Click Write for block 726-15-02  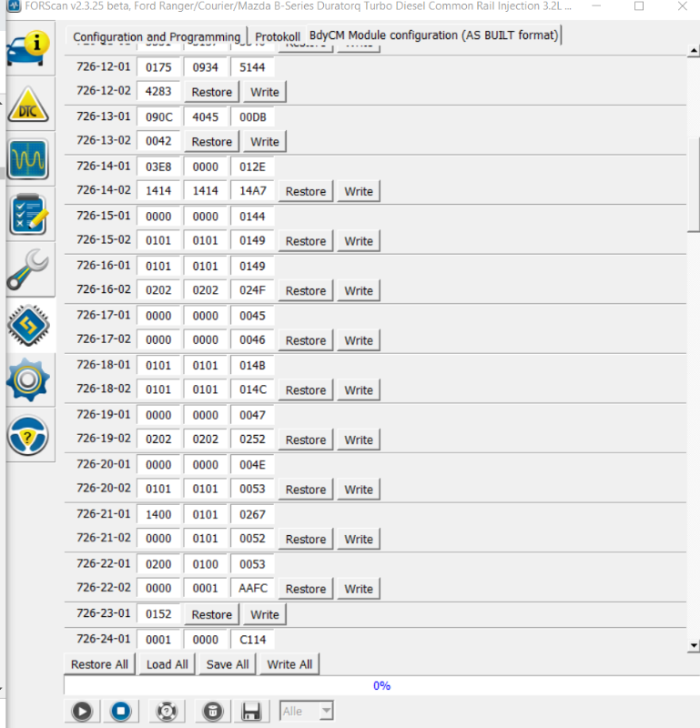359,241
